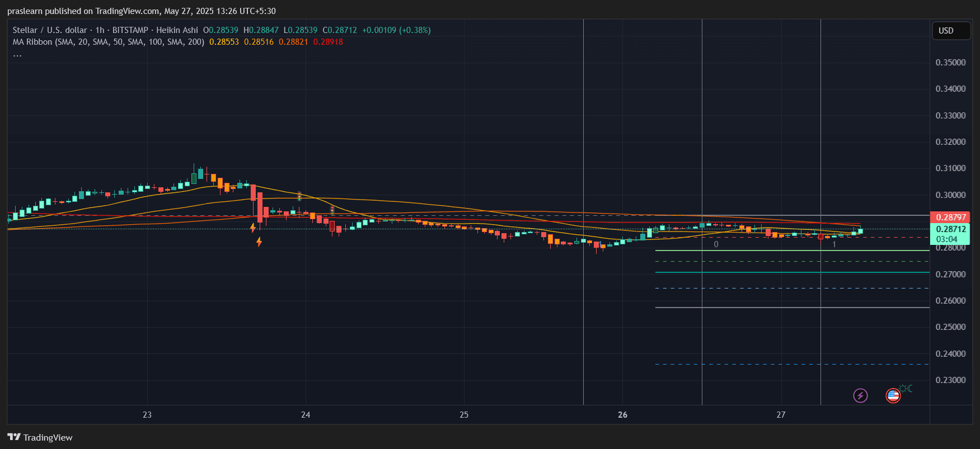
Task: Click the 0.23000 price axis tick
Action: coord(950,380)
